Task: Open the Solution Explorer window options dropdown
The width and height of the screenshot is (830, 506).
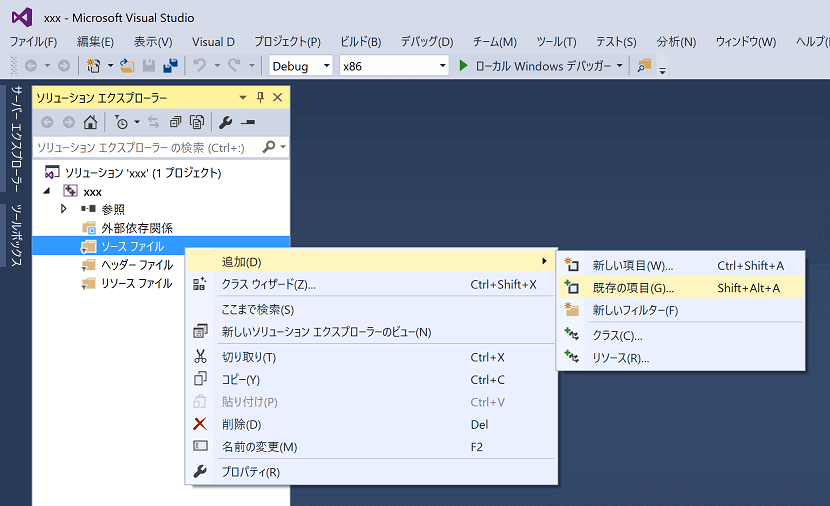Action: tap(243, 97)
